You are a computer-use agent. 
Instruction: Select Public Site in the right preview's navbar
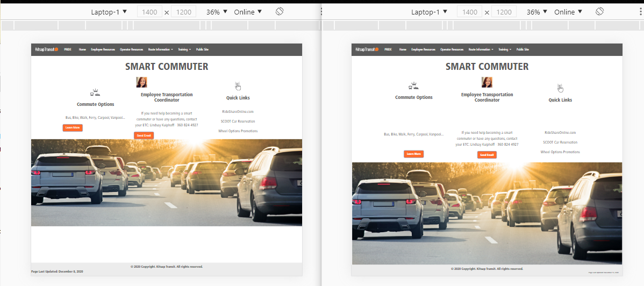coord(523,49)
